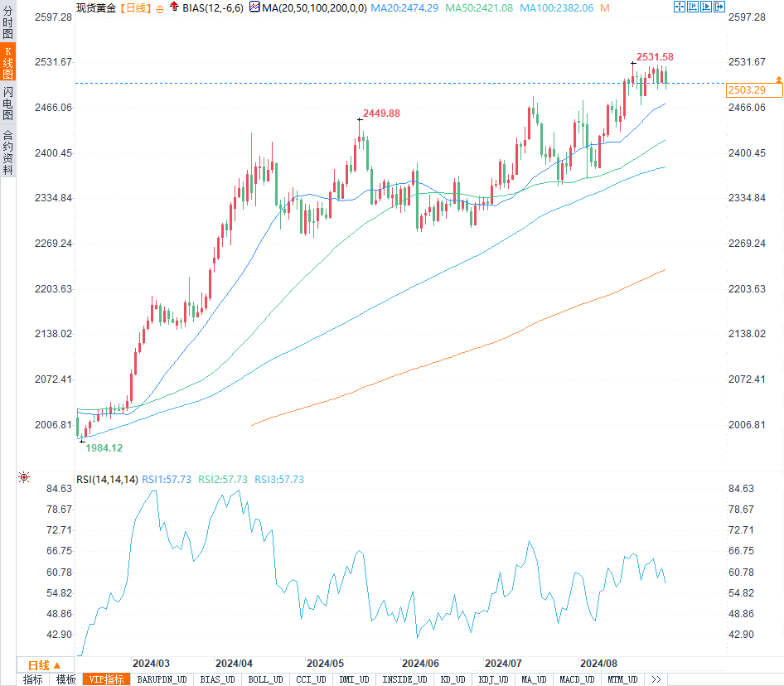Click the orange circle icon after 日线
The width and height of the screenshot is (784, 686).
click(x=159, y=8)
